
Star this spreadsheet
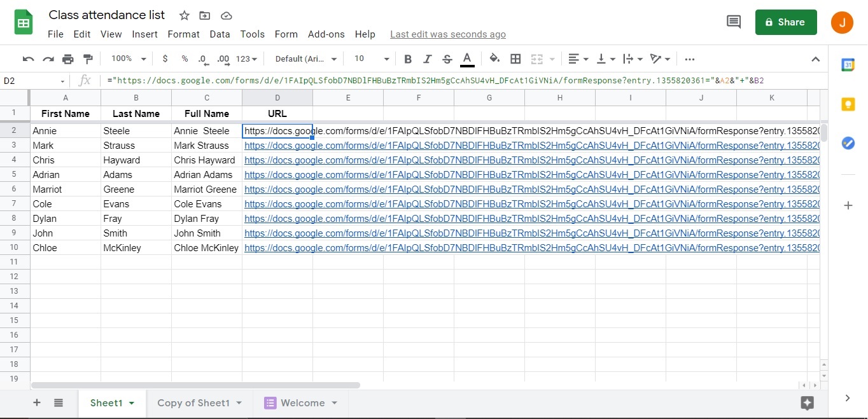tap(184, 16)
